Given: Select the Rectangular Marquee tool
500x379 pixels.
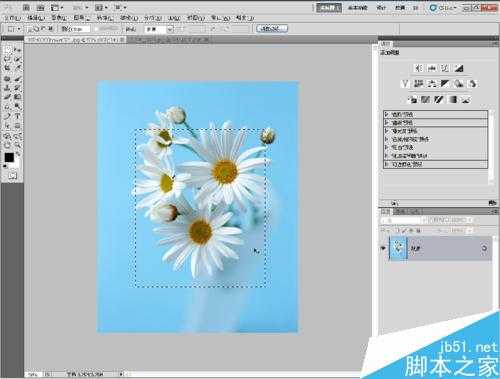Looking at the screenshot, I should tap(7, 50).
